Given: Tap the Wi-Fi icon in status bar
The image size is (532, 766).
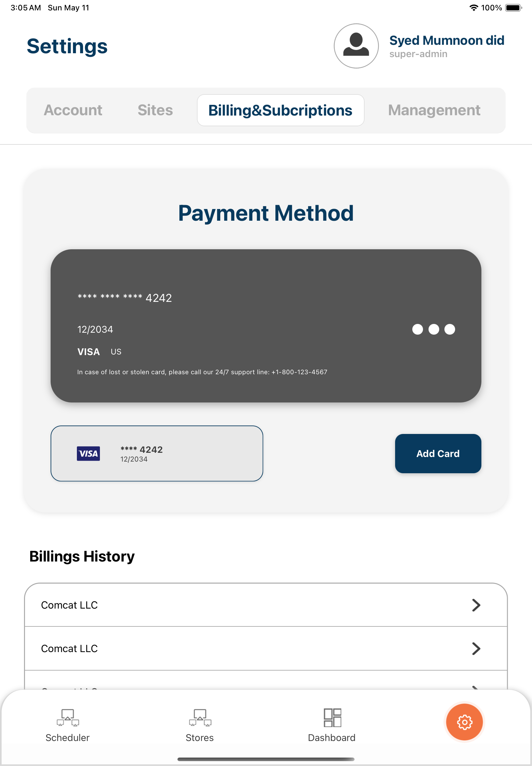Looking at the screenshot, I should (473, 8).
